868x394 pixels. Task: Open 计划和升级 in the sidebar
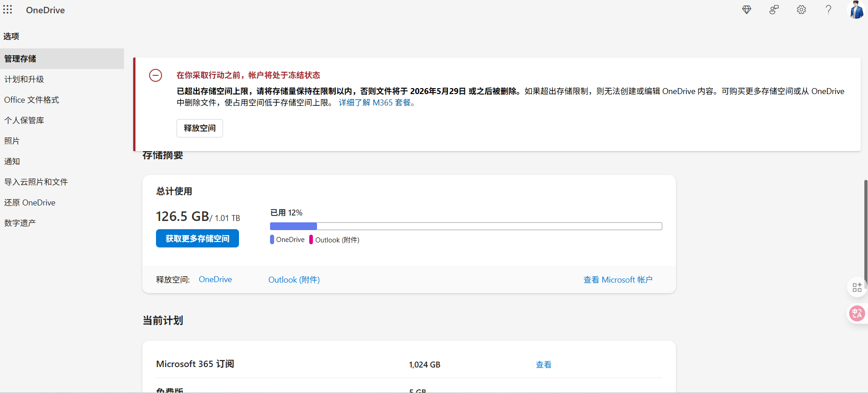[x=62, y=79]
